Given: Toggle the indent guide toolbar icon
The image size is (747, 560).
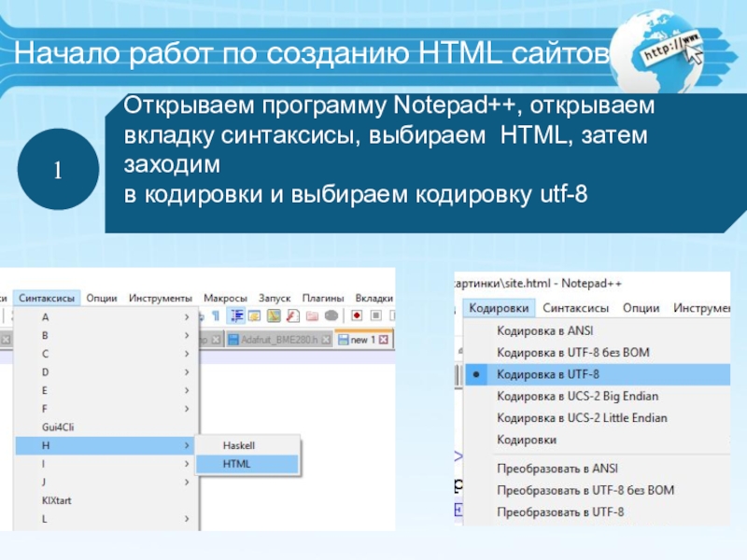Looking at the screenshot, I should coord(236,315).
